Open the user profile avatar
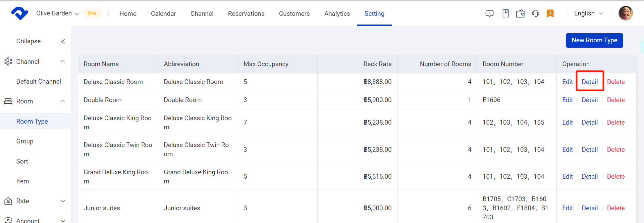 tap(625, 13)
